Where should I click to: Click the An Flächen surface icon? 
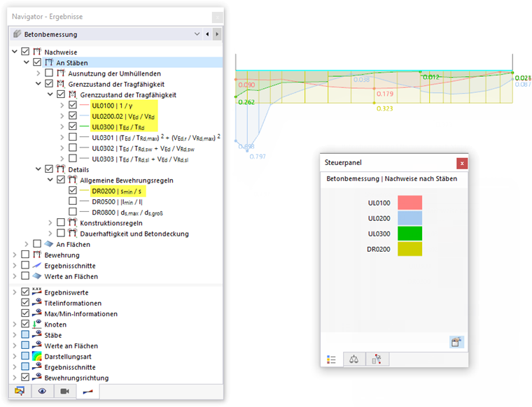tap(49, 244)
